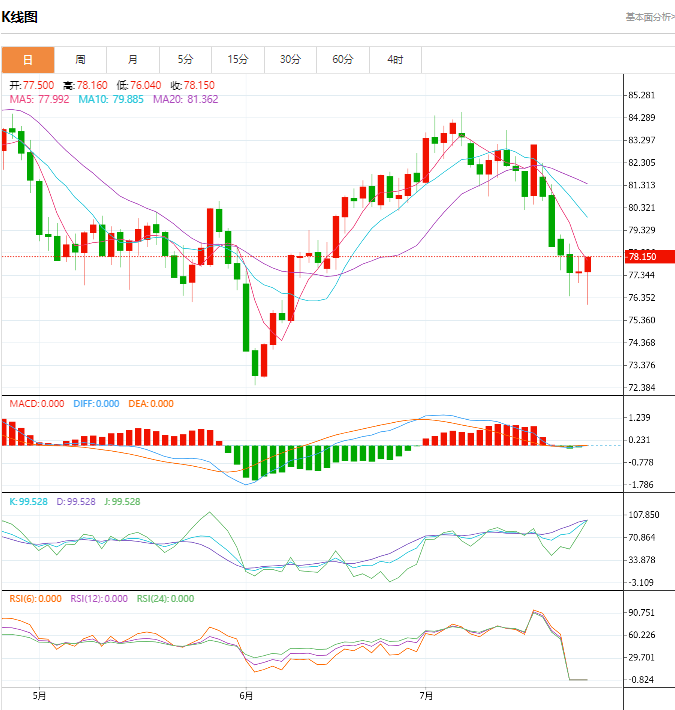Click the MA20 indicator value label
Viewport: 675px width, 710px height.
point(185,99)
